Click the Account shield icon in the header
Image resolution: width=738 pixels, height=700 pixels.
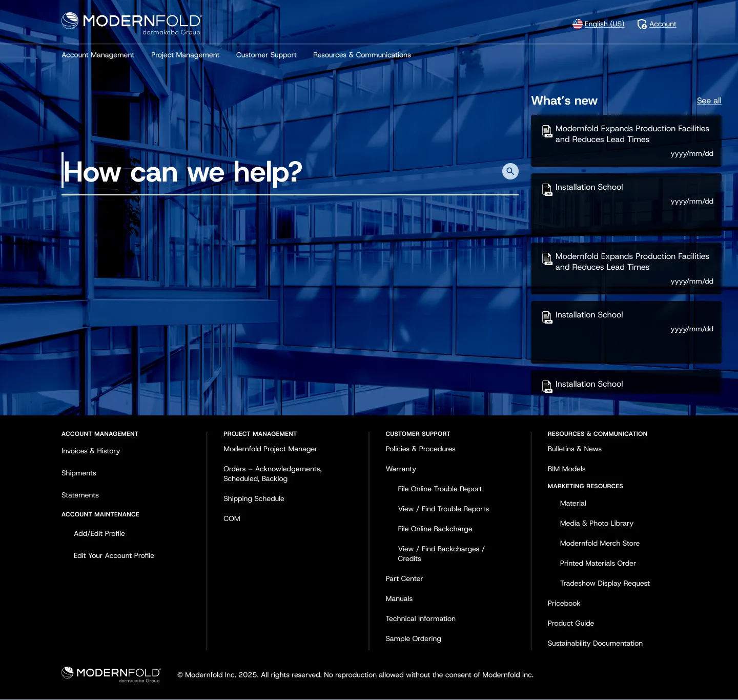click(642, 24)
